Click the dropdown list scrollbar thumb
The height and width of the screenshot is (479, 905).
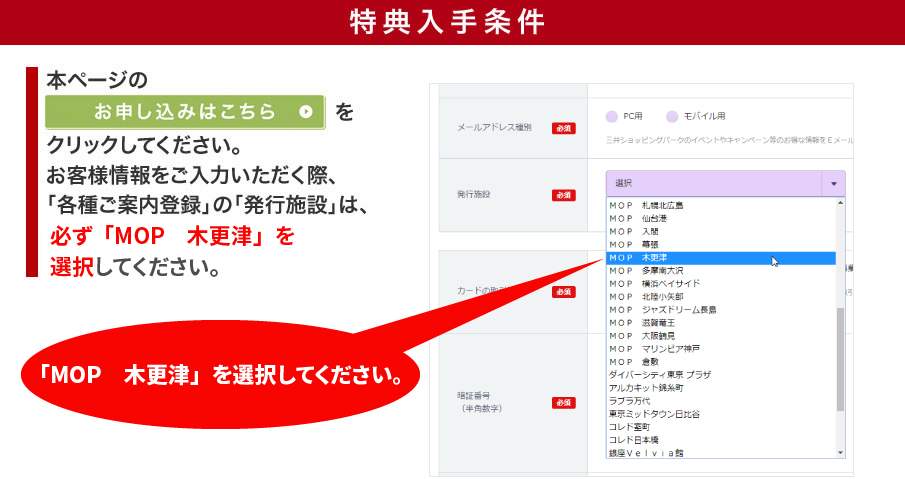[840, 360]
